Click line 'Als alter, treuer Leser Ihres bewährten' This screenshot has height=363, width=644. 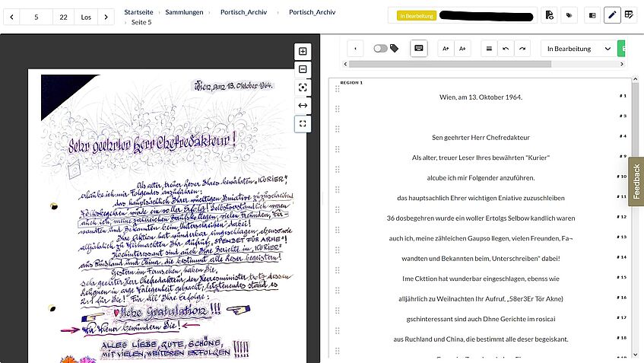(481, 158)
